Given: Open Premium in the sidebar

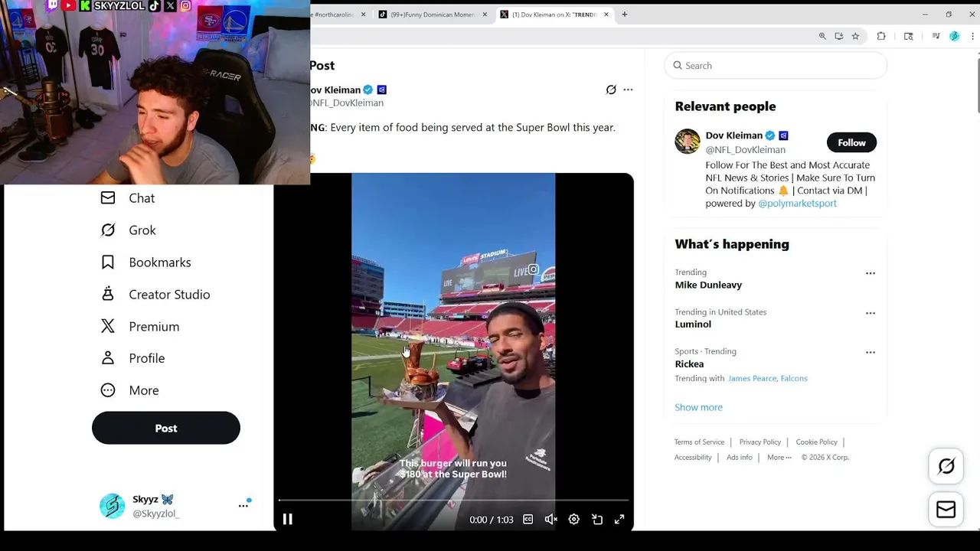Looking at the screenshot, I should [139, 327].
